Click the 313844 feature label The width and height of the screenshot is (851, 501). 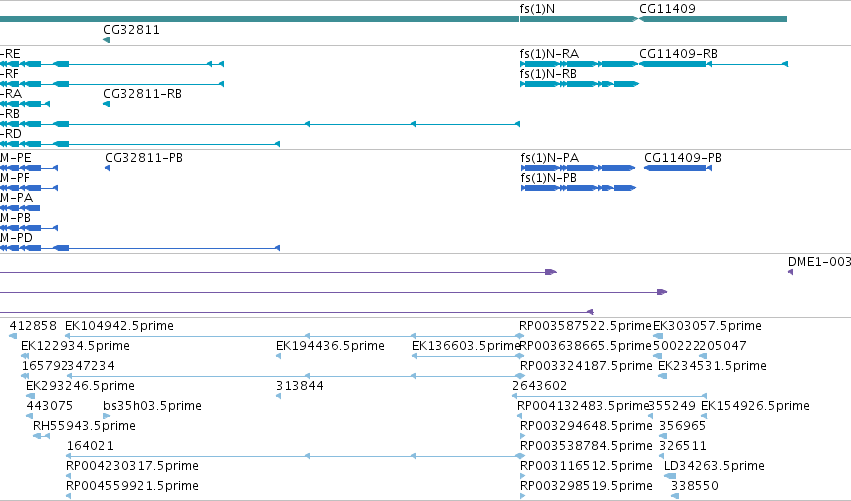click(x=300, y=386)
